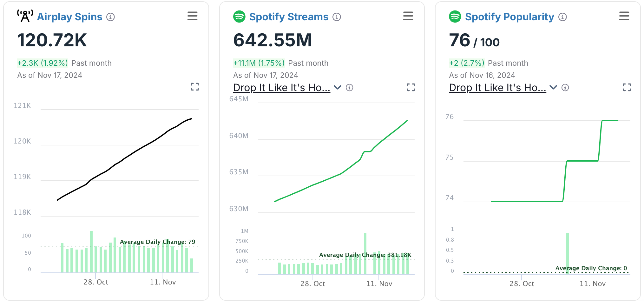The width and height of the screenshot is (644, 301).
Task: Click 11. Nov axis label in Spotify Streams chart
Action: click(379, 284)
